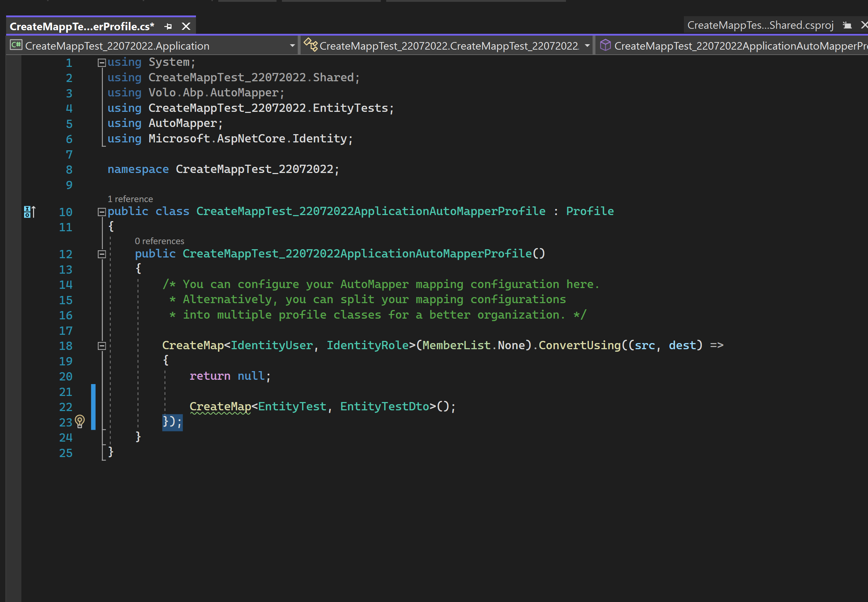Screen dimensions: 868x602
Task: Click the '1 reference' CodeLens link above the class
Action: [130, 199]
